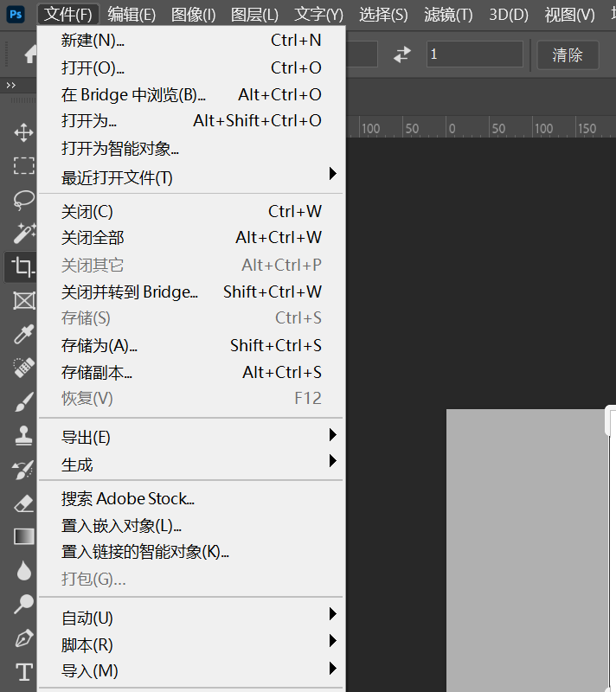Screen dimensions: 616x692
Task: Select the Gradient tool
Action: coord(23,536)
